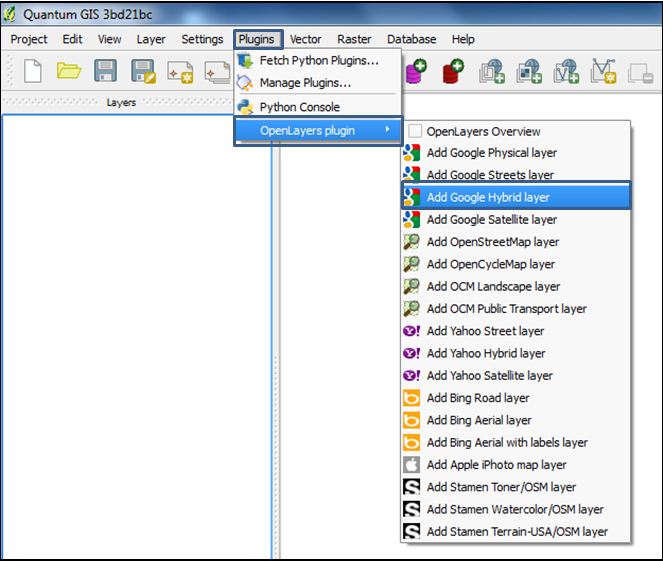Expand the OpenLayers plugin submenu arrow

coord(387,129)
